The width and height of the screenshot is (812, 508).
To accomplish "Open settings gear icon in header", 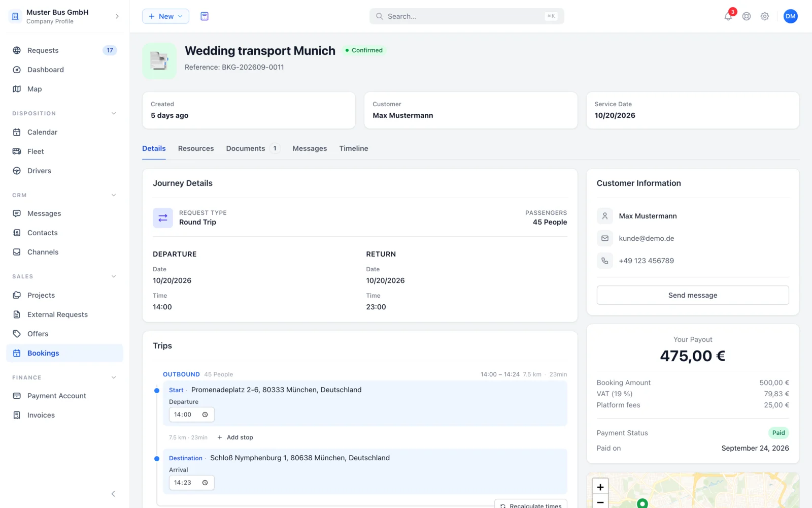I will [765, 16].
